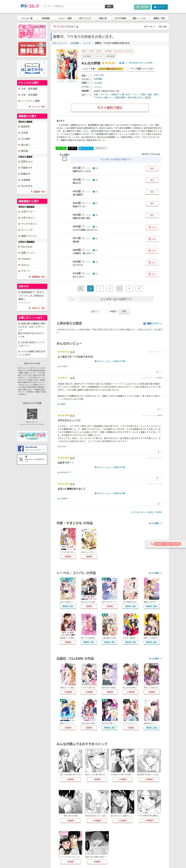Expand ネタバレ review under お互いに事情がありまして
Viewport: 186px width, 868px height.
[110, 493]
